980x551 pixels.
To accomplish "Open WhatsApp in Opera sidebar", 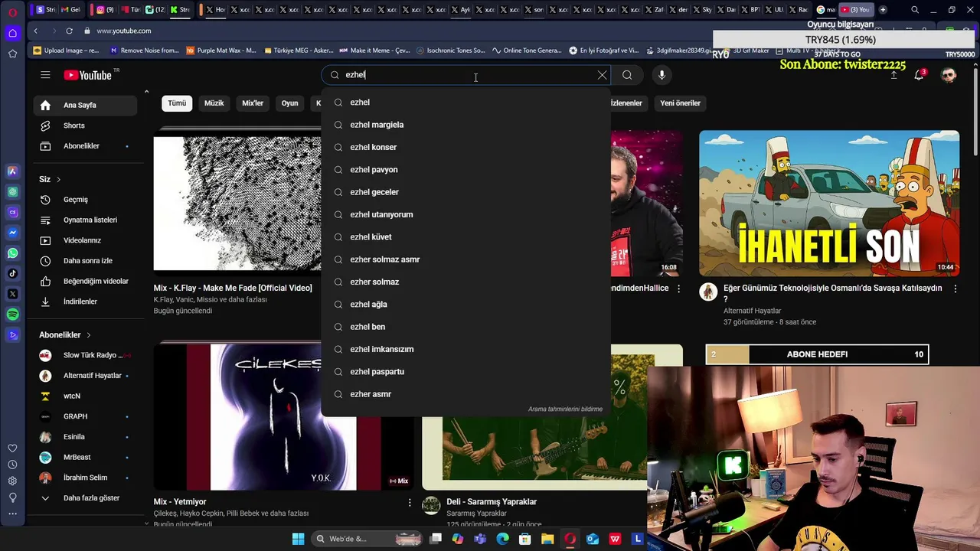I will [12, 253].
